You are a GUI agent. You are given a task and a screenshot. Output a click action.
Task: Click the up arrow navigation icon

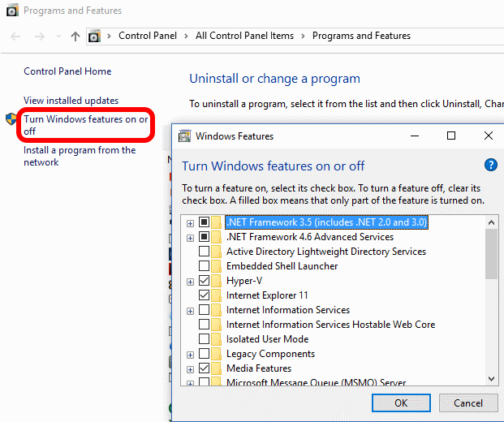[75, 37]
